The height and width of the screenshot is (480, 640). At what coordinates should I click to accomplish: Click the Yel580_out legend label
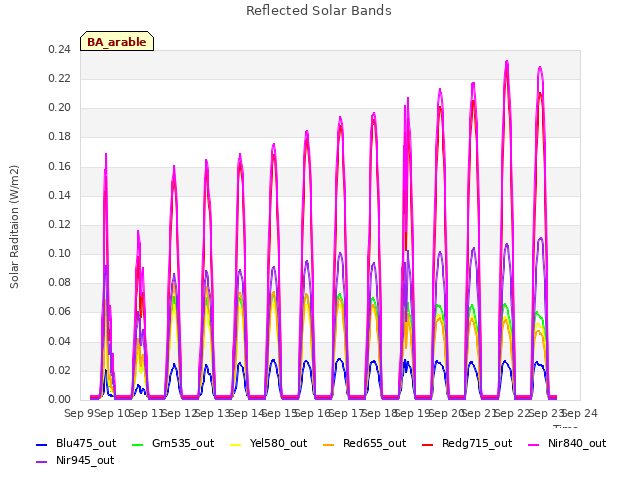tap(278, 443)
